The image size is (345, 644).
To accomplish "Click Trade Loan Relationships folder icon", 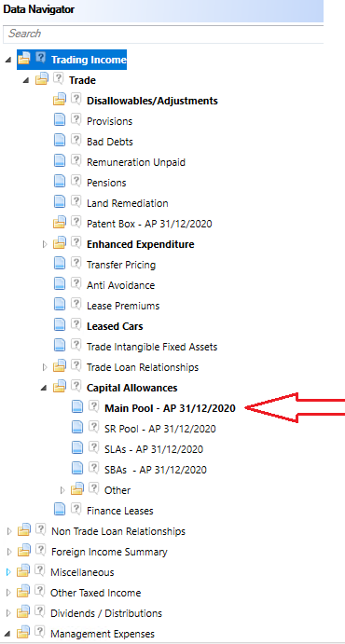I will point(60,366).
